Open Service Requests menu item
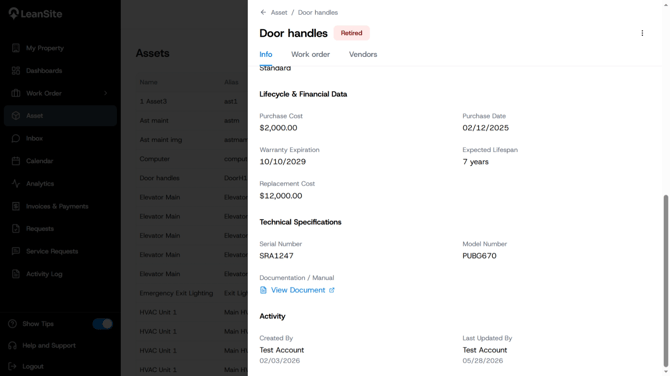The height and width of the screenshot is (376, 670). 60,251
